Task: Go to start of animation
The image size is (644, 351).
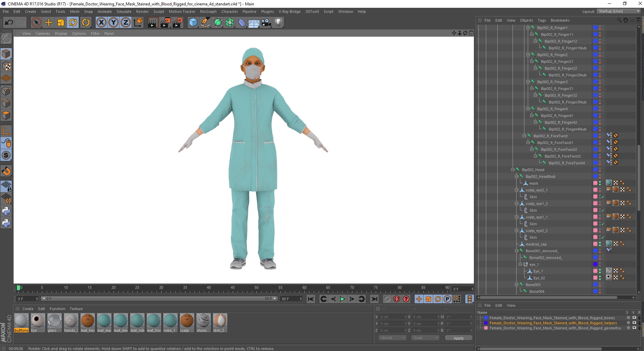Action: pos(311,299)
